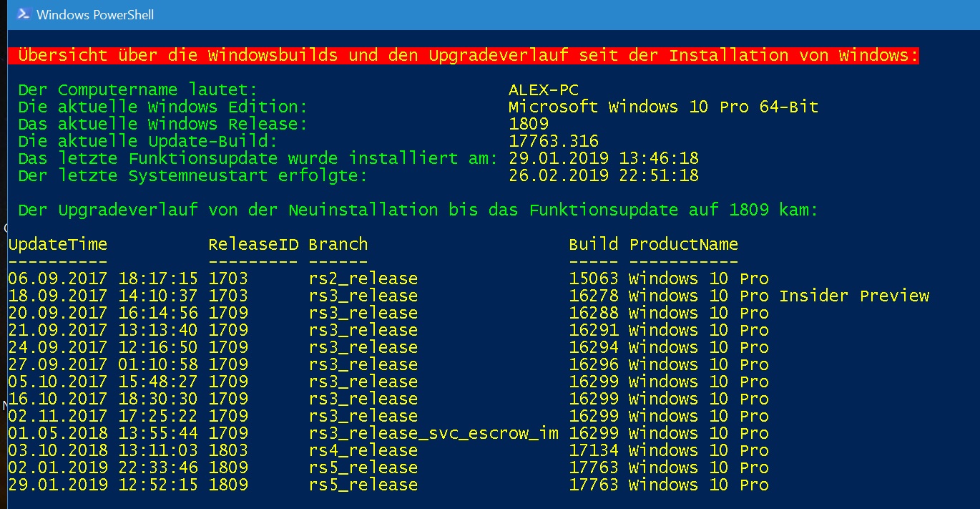
Task: Click the last feature update date 29.01.2019 13:46:18
Action: point(604,158)
